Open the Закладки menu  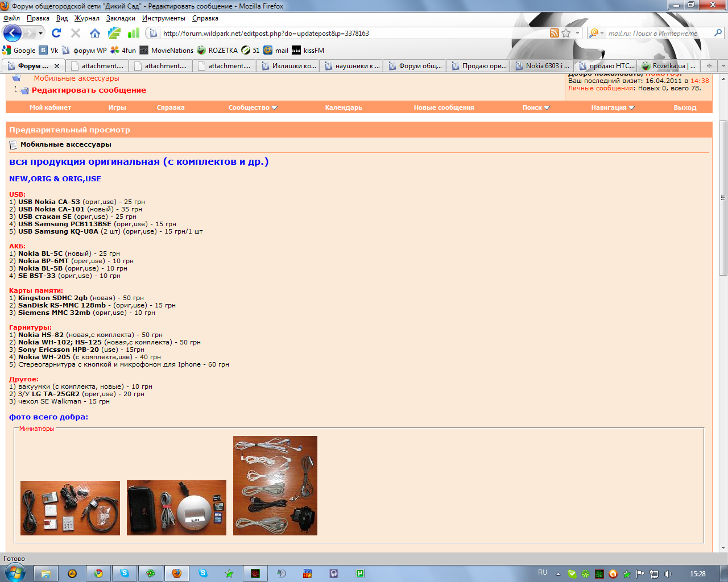pos(121,18)
